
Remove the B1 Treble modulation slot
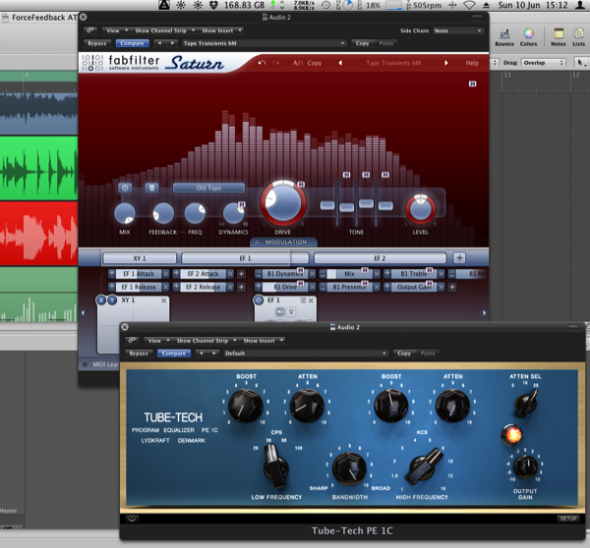click(x=441, y=274)
